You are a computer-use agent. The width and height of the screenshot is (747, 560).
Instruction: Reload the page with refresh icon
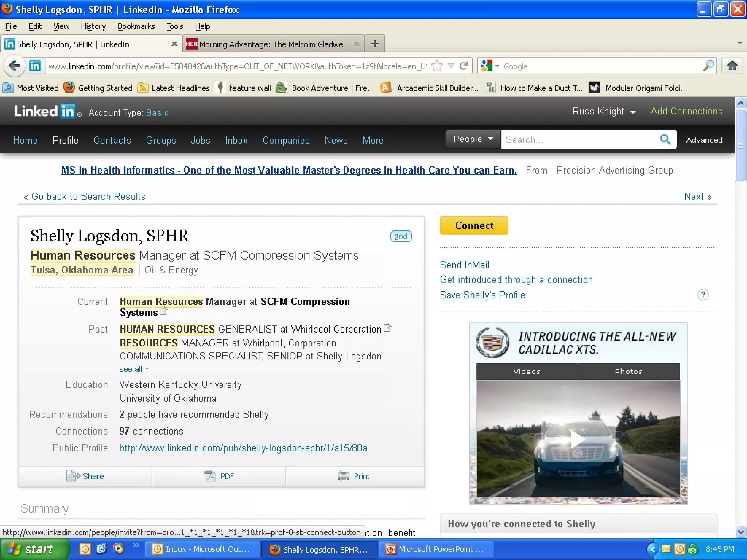pos(464,66)
